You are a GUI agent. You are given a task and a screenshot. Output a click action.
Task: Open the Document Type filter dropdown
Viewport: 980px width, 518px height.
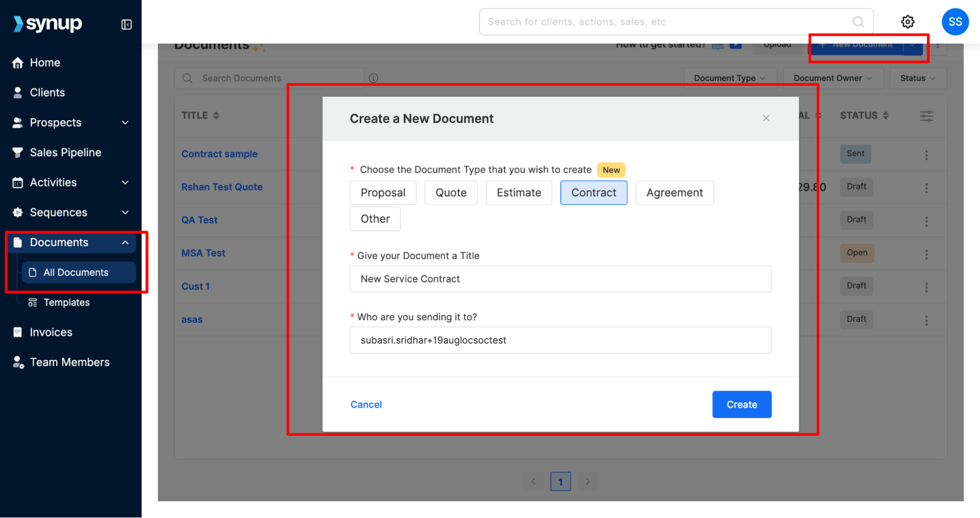click(x=729, y=78)
